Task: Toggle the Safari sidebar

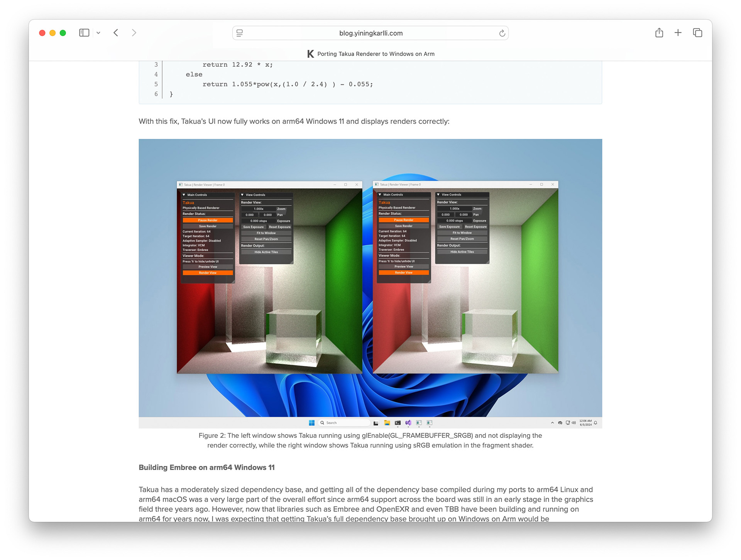Action: (84, 33)
